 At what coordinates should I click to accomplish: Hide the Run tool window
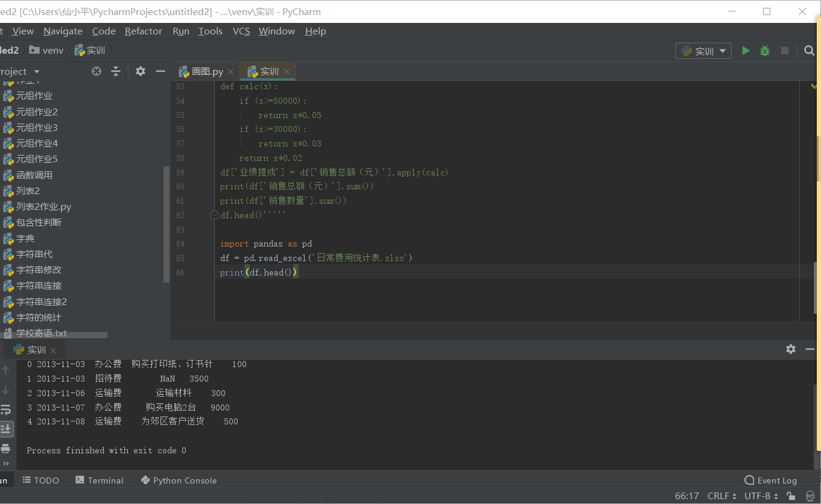coord(809,349)
